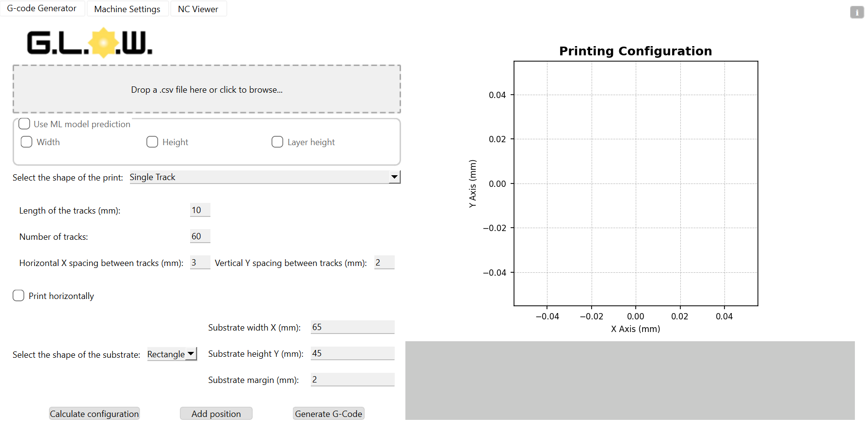Image resolution: width=868 pixels, height=432 pixels.
Task: Open the print shape dropdown arrow
Action: click(x=394, y=177)
